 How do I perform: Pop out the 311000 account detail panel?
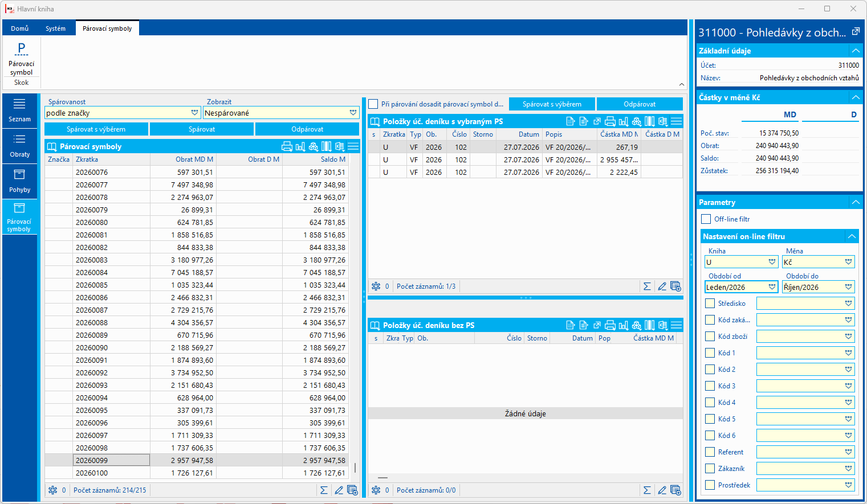856,32
